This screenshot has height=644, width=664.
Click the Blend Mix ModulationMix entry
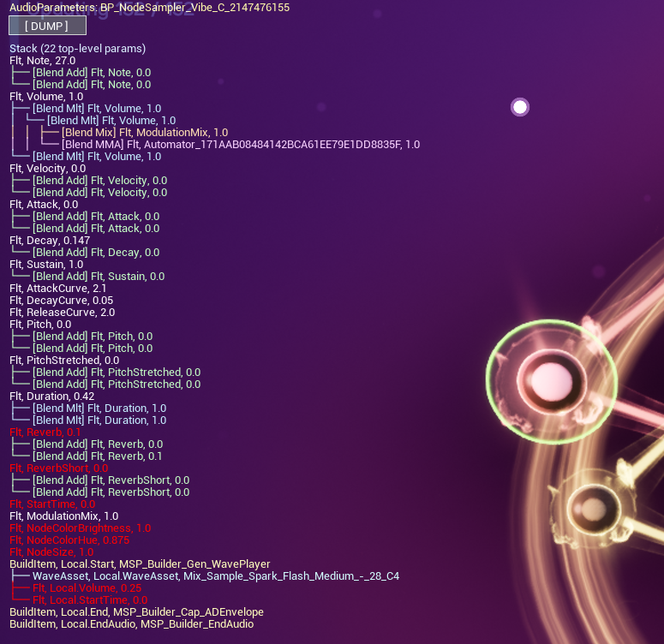(145, 133)
